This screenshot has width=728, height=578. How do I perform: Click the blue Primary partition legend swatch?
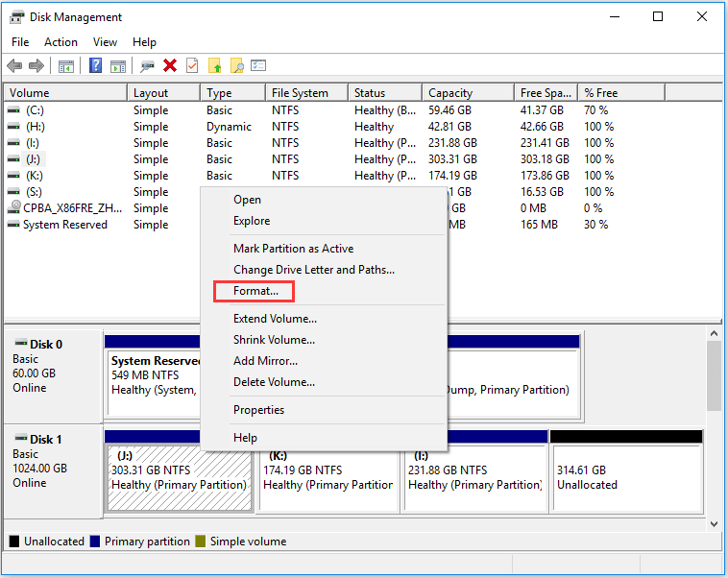click(95, 542)
